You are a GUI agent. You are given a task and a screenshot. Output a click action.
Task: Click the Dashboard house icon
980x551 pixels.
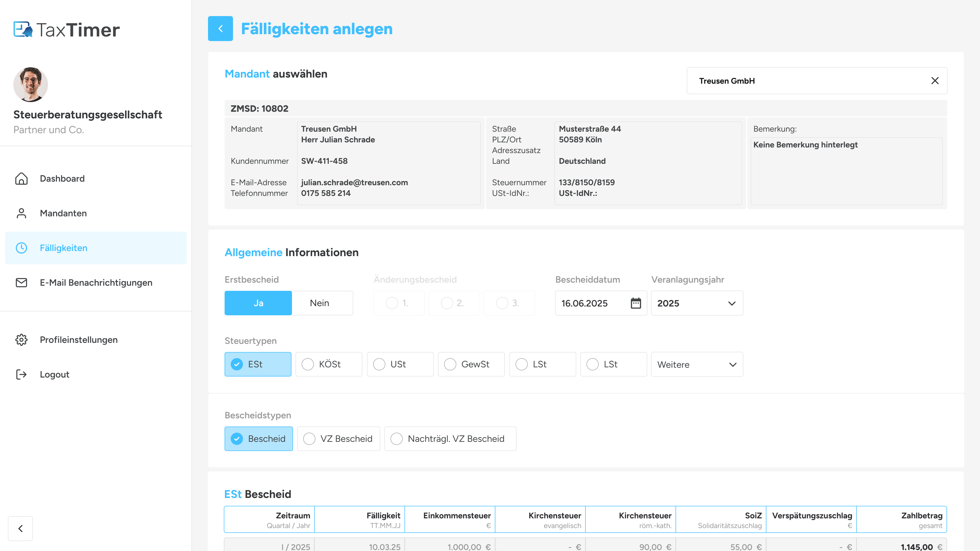21,178
